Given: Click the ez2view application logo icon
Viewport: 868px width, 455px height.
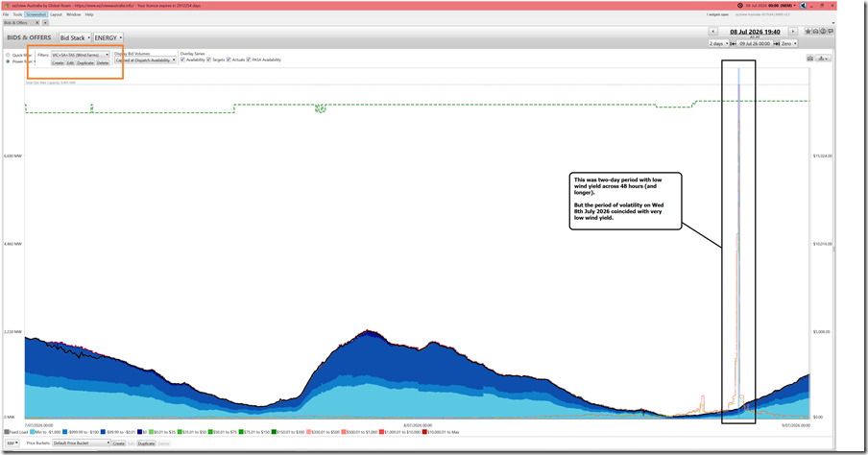Looking at the screenshot, I should tap(6, 6).
